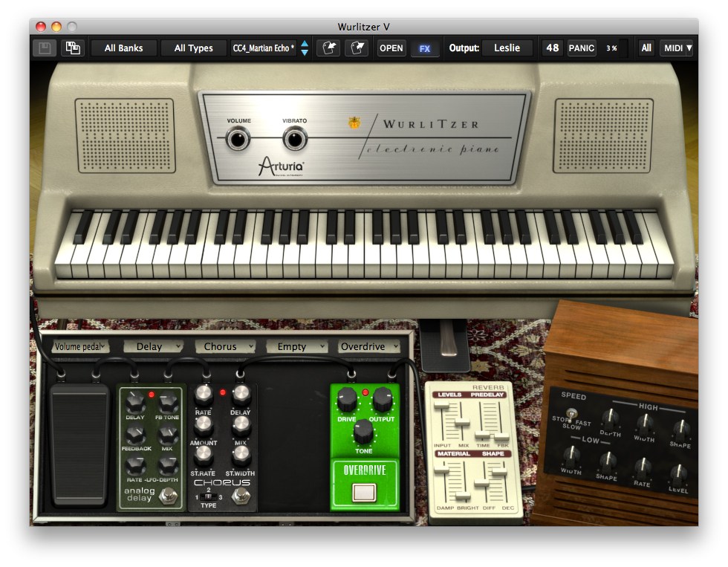Adjust the Reverb DEC shape slider
Viewport: 728px width, 567px height.
tap(499, 471)
